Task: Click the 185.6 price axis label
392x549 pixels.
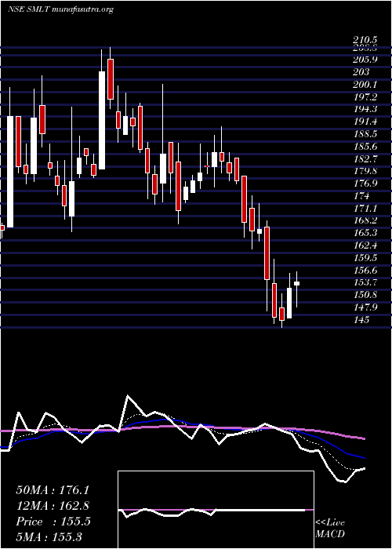Action: [365, 147]
